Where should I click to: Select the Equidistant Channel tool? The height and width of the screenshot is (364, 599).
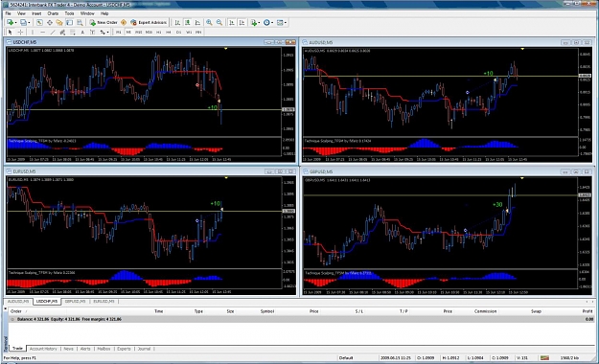tap(62, 32)
